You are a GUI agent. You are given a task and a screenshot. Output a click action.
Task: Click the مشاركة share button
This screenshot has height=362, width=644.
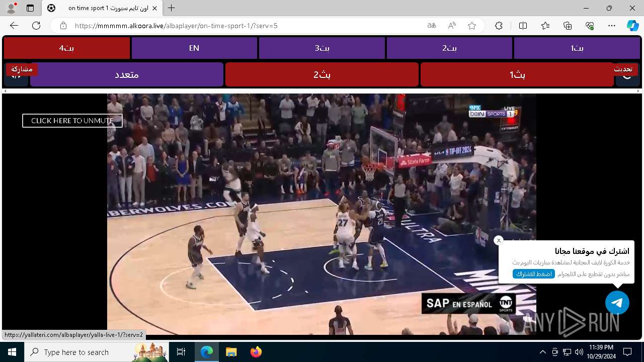click(x=21, y=69)
